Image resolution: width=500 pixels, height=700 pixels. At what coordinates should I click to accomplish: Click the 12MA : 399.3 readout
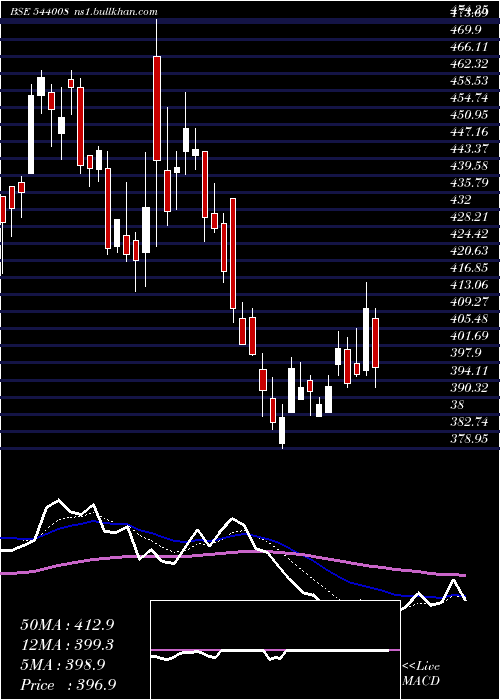pyautogui.click(x=67, y=644)
